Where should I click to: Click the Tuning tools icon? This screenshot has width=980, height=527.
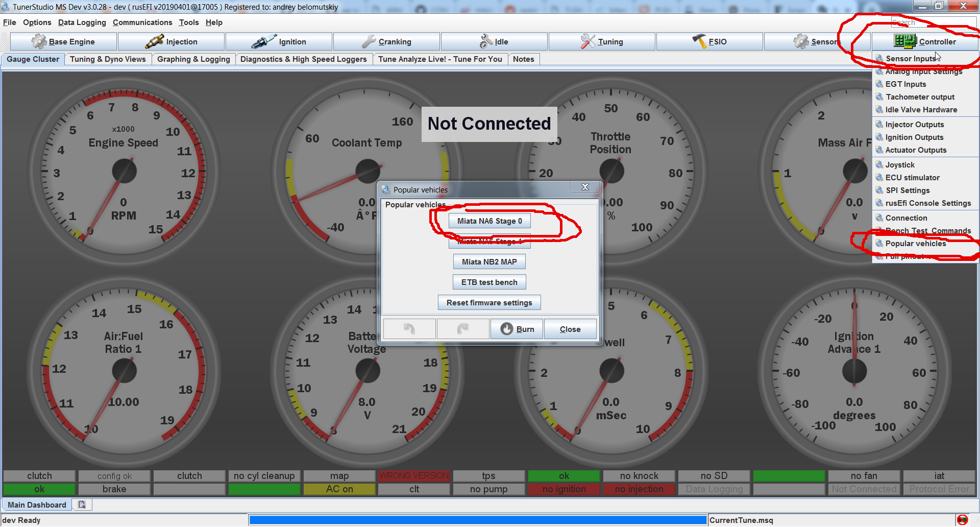tap(588, 41)
